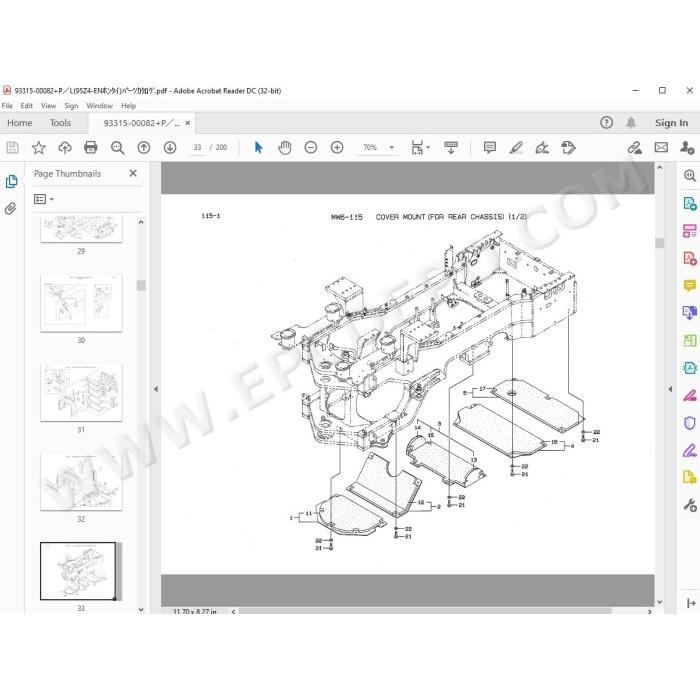Viewport: 700px width, 700px height.
Task: Open the Sign menu
Action: tap(71, 106)
